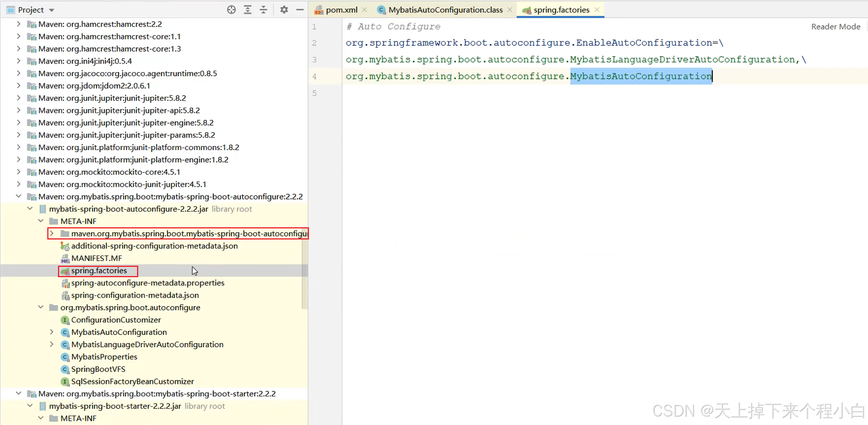The width and height of the screenshot is (868, 425).
Task: Click the Collapse All toolbar icon
Action: (263, 10)
